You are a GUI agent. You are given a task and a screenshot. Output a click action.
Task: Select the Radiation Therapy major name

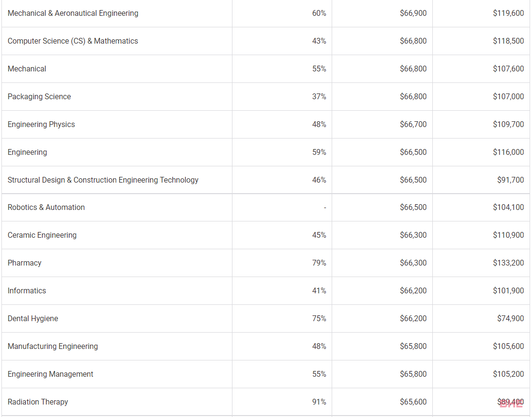click(x=38, y=402)
